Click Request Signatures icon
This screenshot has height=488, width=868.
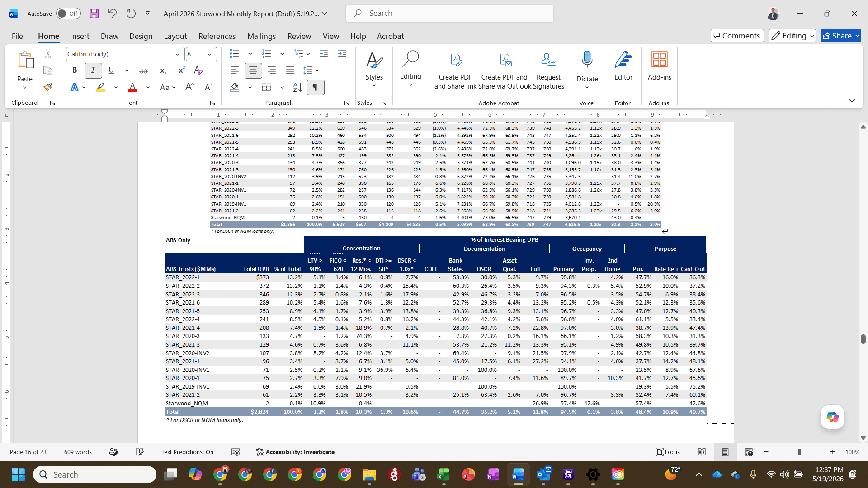[x=548, y=70]
